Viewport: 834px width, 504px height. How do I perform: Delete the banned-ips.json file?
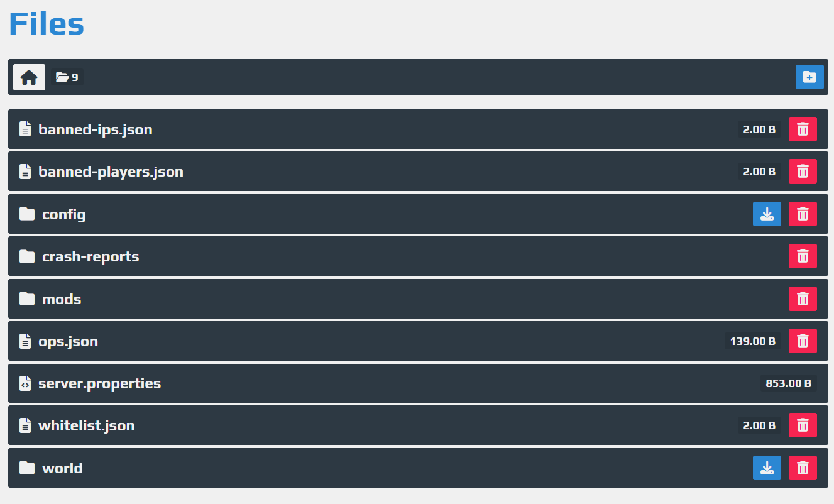[803, 129]
